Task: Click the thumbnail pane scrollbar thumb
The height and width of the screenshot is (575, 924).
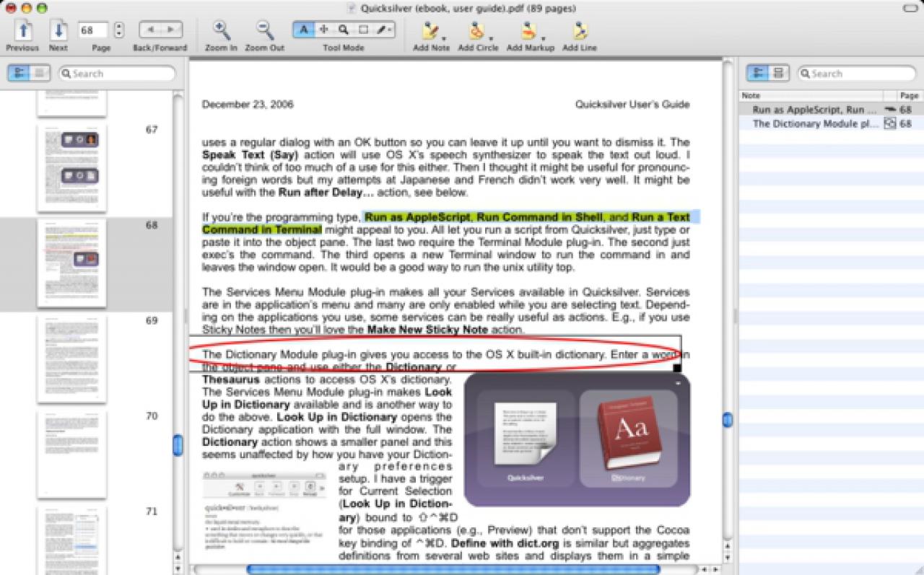Action: [x=178, y=444]
